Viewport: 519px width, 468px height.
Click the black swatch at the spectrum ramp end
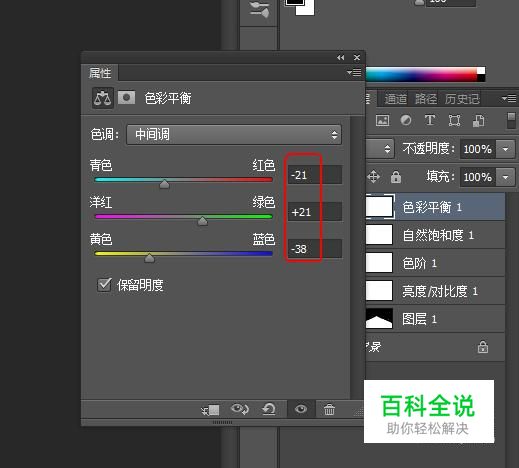(481, 78)
